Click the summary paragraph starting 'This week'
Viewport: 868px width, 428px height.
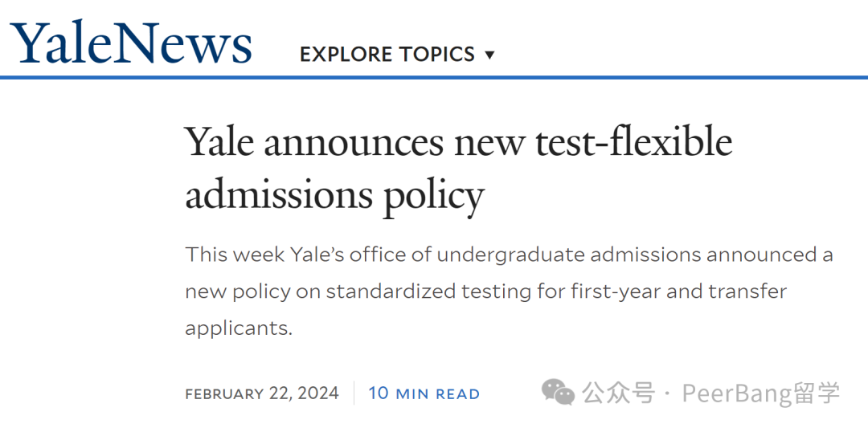[510, 291]
